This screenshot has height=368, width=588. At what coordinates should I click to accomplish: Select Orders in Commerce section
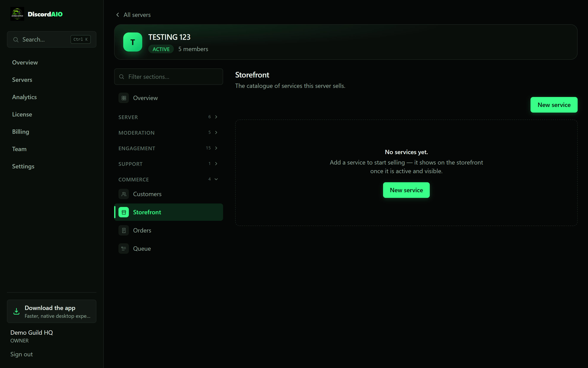pos(168,230)
